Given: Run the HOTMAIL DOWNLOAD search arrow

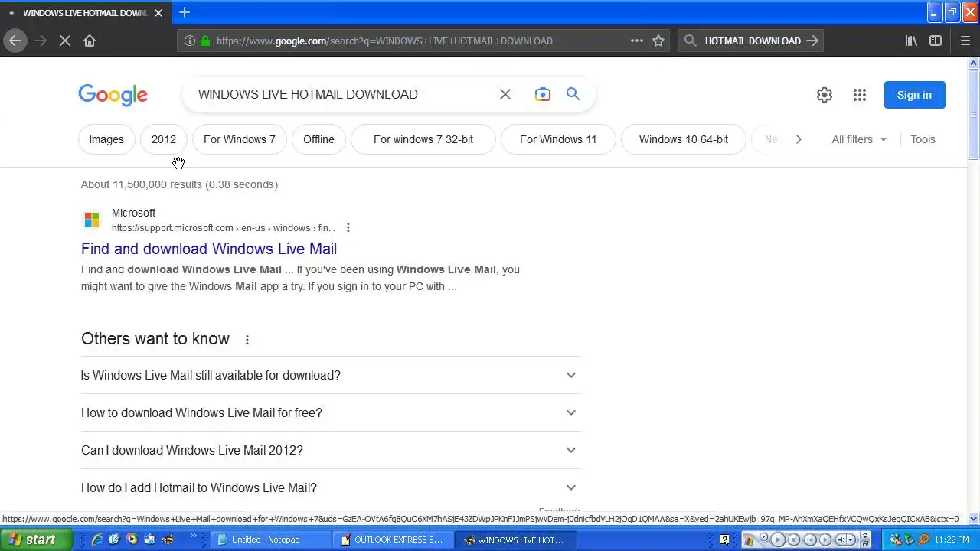Looking at the screenshot, I should pos(812,41).
